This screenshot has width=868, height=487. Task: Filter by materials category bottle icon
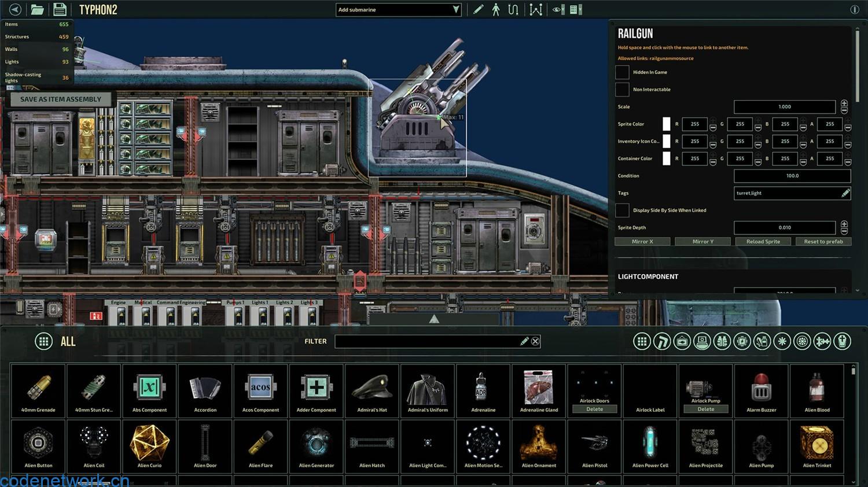pos(762,341)
